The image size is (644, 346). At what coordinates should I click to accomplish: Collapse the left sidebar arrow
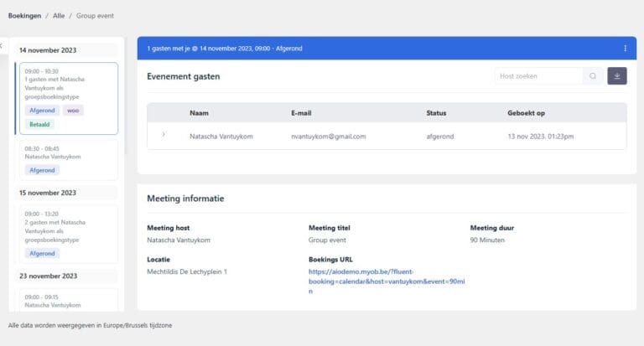(x=2, y=46)
